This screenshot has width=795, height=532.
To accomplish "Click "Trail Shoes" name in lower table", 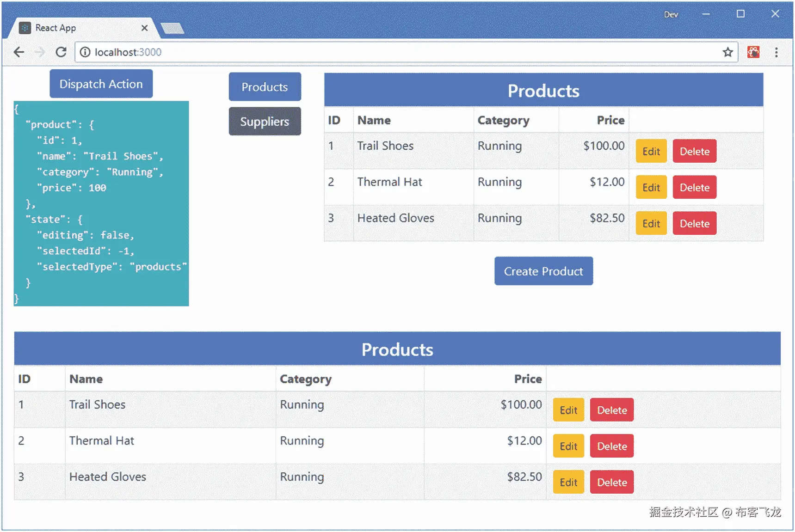I will [98, 405].
